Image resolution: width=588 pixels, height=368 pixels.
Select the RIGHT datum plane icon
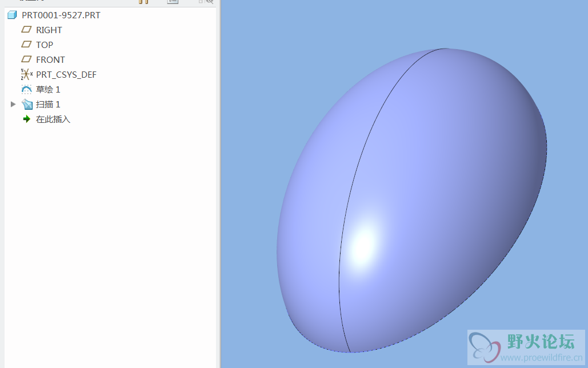click(26, 30)
